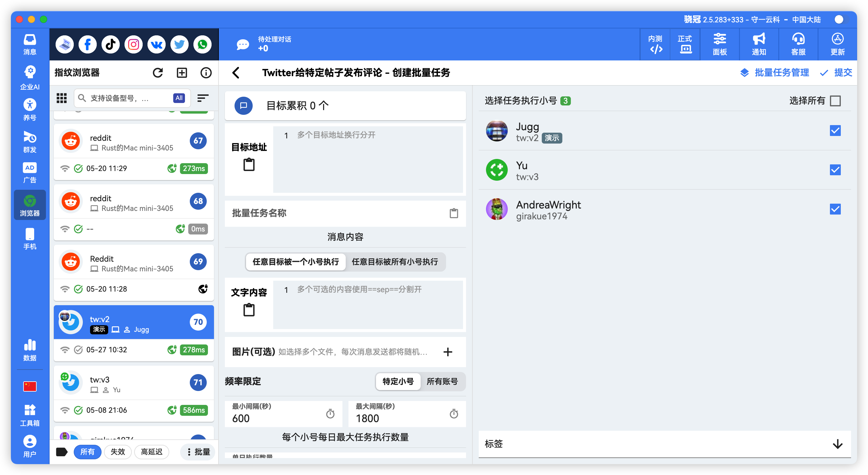Select 任意目标被一个小号执行 mode
The height and width of the screenshot is (475, 868).
(296, 262)
